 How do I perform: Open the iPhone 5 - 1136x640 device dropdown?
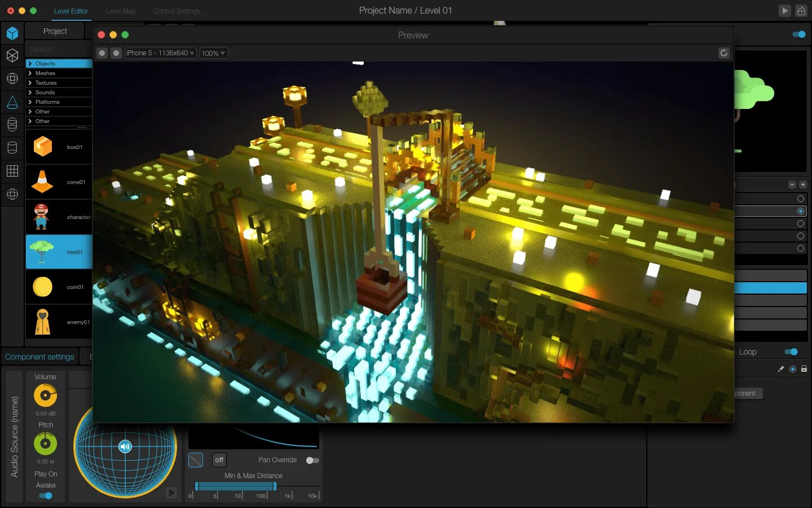point(160,53)
